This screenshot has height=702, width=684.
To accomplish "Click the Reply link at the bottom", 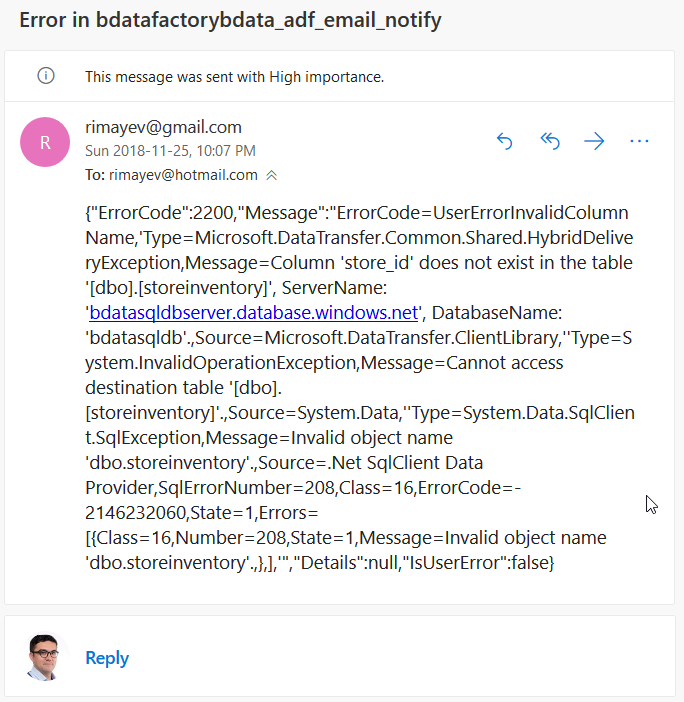I will 107,657.
